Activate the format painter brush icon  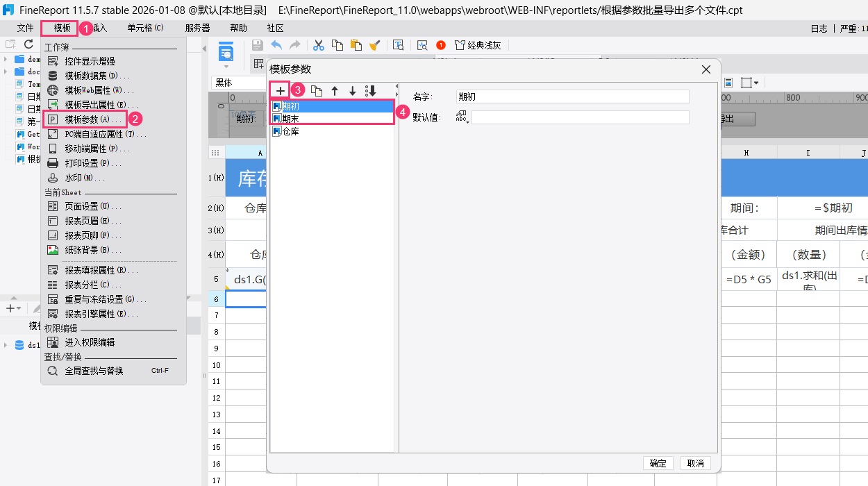click(x=375, y=45)
